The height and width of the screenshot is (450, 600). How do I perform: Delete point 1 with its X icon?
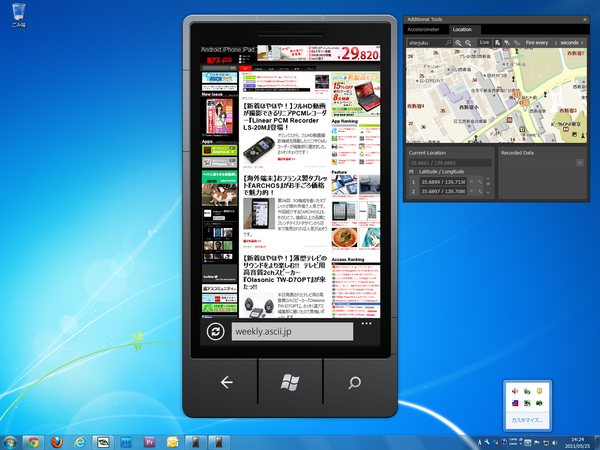click(471, 181)
